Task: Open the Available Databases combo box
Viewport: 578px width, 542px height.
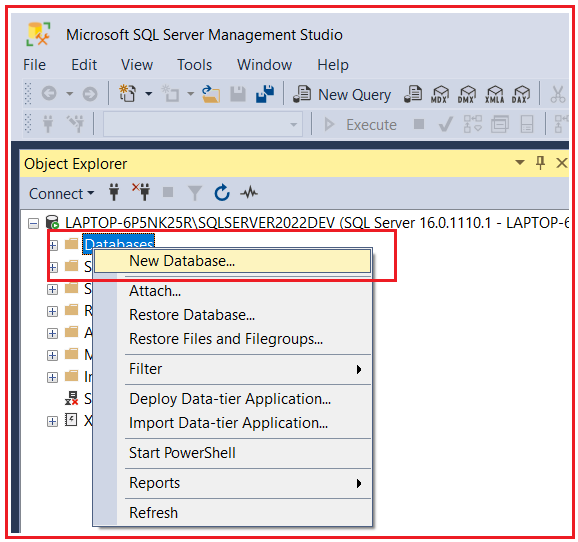Action: click(203, 125)
